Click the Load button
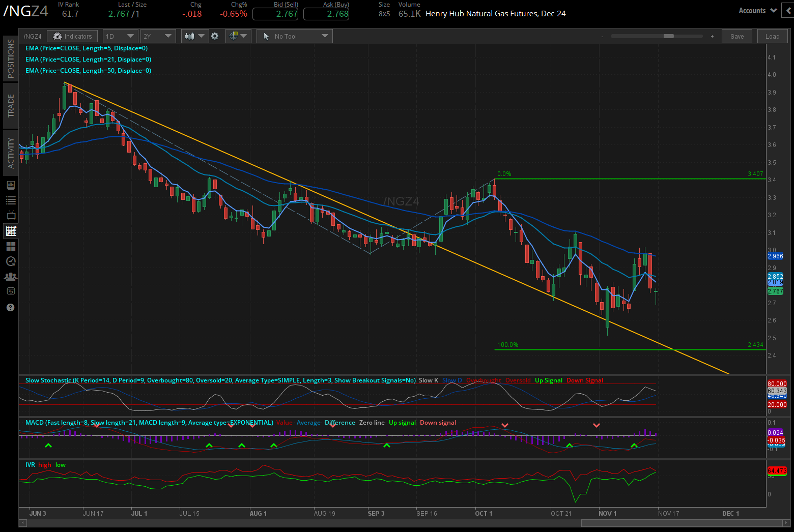794x532 pixels. (772, 36)
